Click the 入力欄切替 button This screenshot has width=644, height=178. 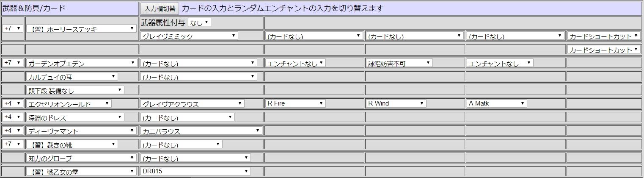point(160,8)
